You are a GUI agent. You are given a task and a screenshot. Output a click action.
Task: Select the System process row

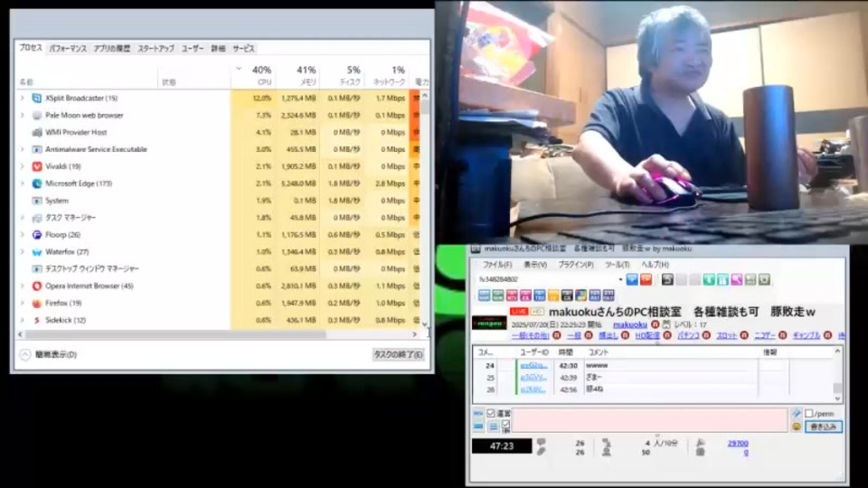point(219,201)
